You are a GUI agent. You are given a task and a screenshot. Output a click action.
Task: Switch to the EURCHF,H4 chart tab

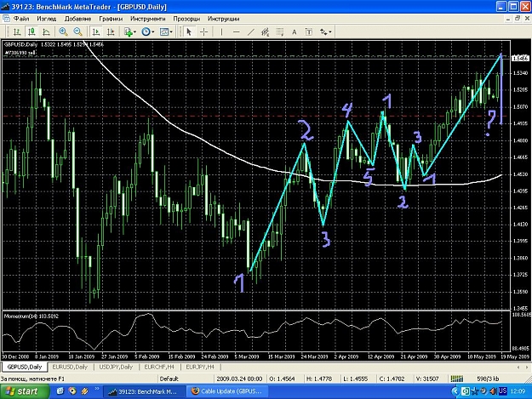pos(159,367)
